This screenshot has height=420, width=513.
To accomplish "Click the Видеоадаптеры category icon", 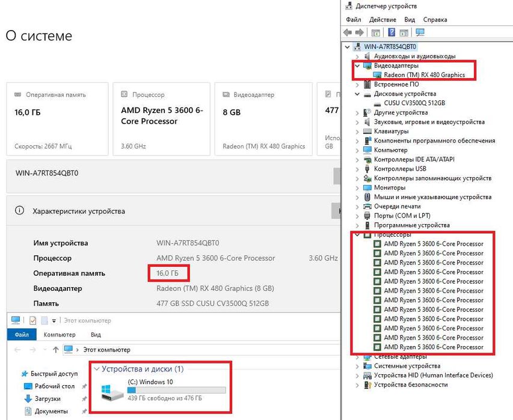I will 367,65.
